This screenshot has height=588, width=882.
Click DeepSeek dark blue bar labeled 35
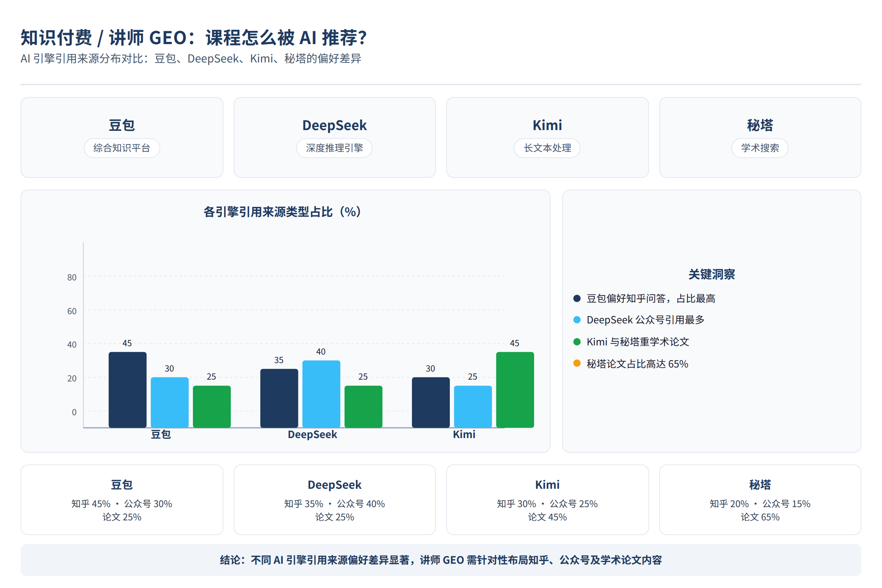279,398
